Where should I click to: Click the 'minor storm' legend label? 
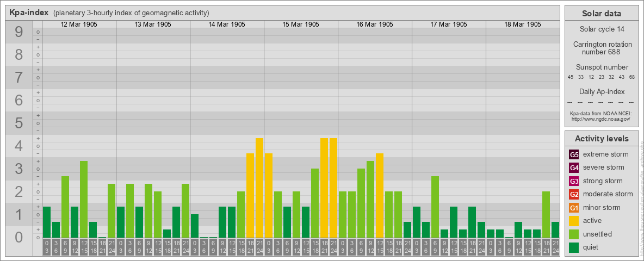[602, 207]
